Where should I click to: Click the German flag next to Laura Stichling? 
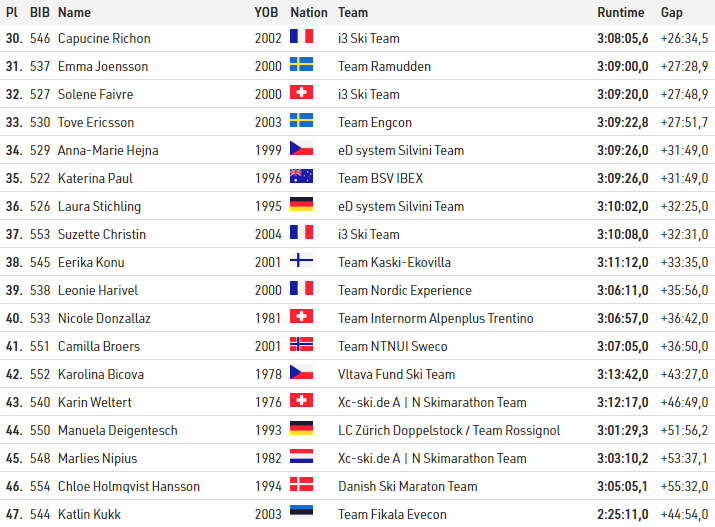pyautogui.click(x=301, y=206)
